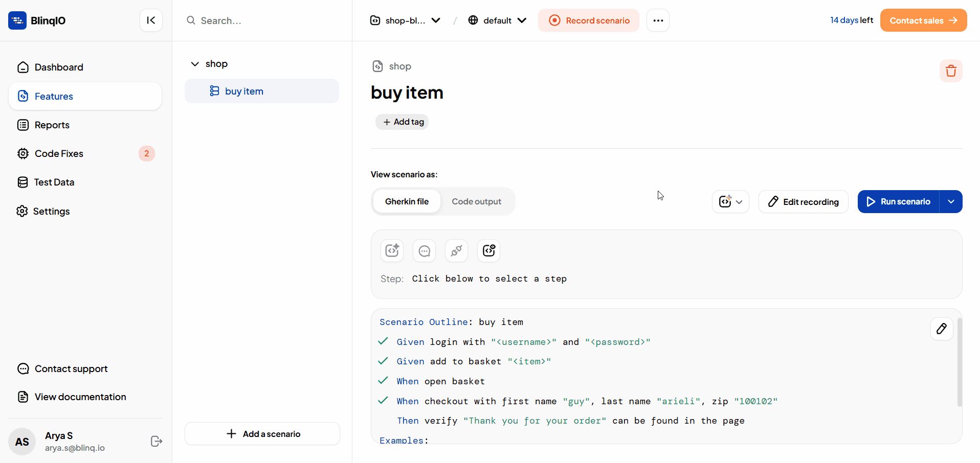Collapse the shop feature tree

(195, 64)
